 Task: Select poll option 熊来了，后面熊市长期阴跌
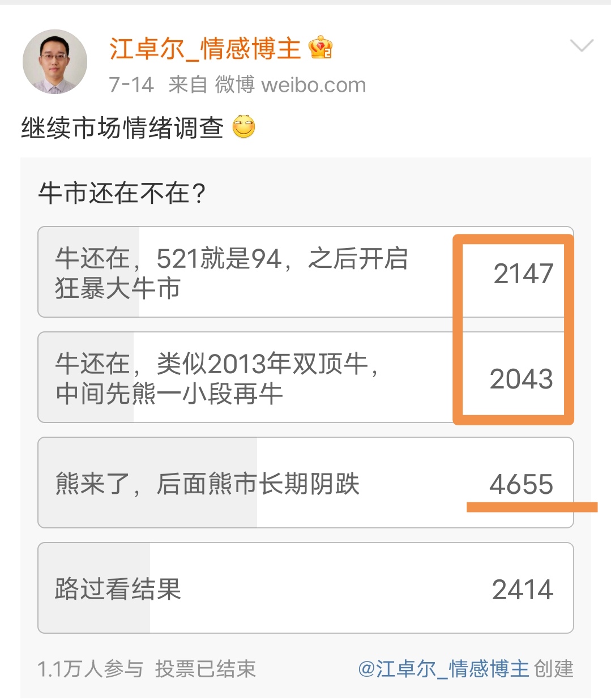(306, 483)
